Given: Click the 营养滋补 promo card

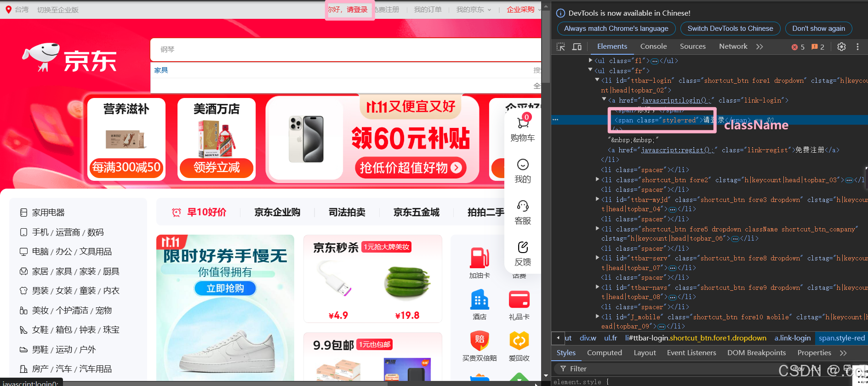Looking at the screenshot, I should click(126, 139).
